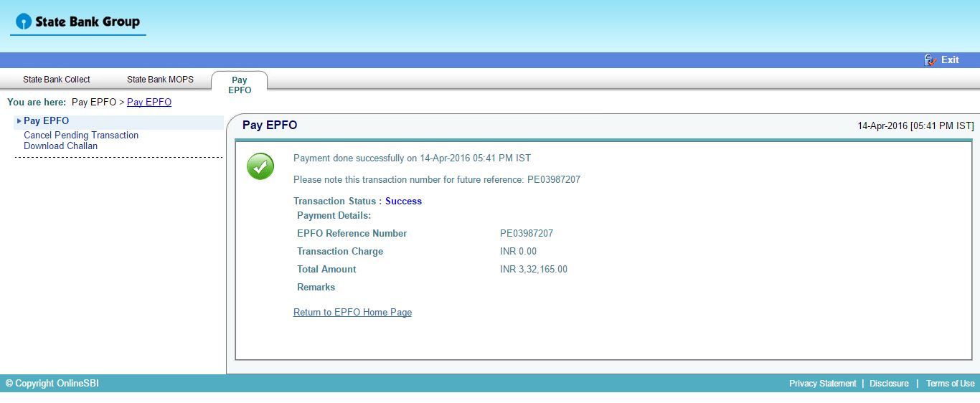
Task: Open Download Challan
Action: coord(60,146)
